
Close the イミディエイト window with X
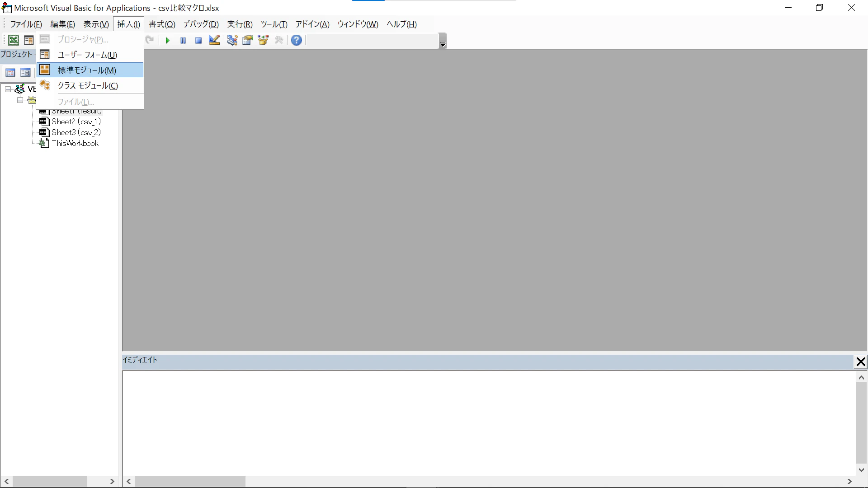pos(861,362)
